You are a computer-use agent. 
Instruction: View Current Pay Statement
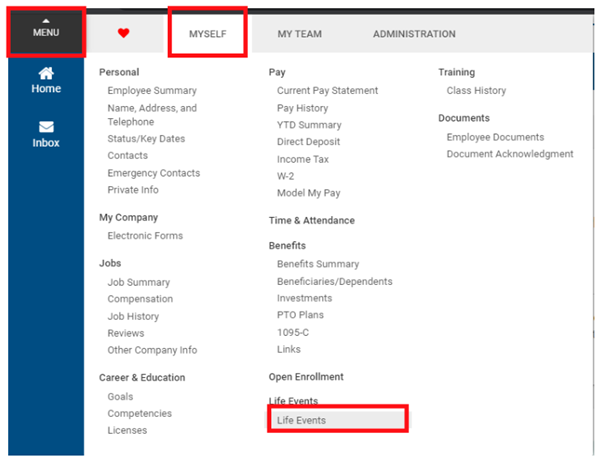pyautogui.click(x=327, y=91)
